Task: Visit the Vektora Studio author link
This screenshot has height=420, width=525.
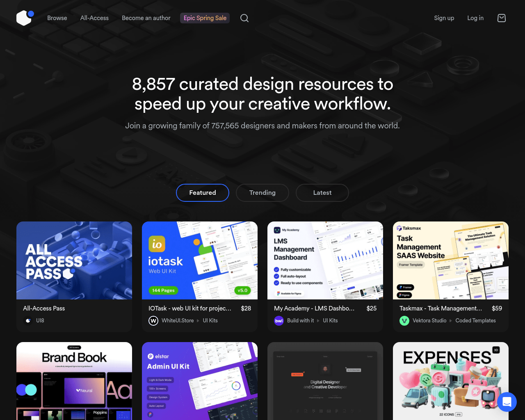Action: [429, 321]
